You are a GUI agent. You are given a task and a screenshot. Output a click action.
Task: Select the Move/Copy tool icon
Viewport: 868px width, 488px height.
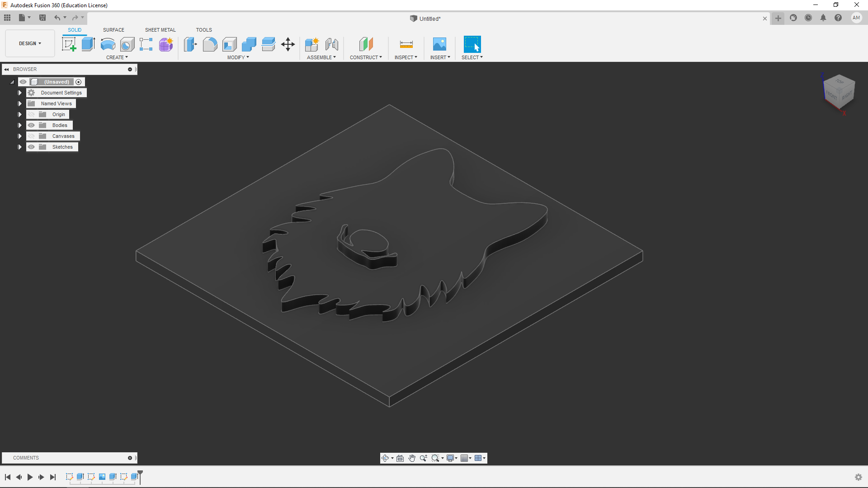point(288,45)
